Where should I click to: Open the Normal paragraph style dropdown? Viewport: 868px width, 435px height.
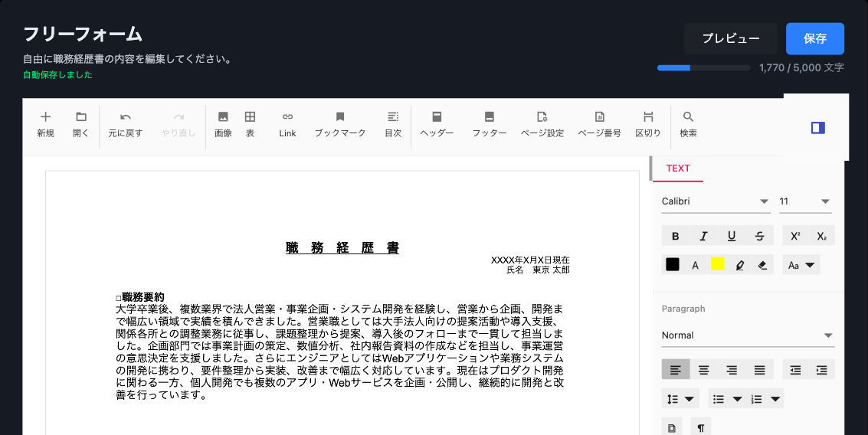[748, 335]
